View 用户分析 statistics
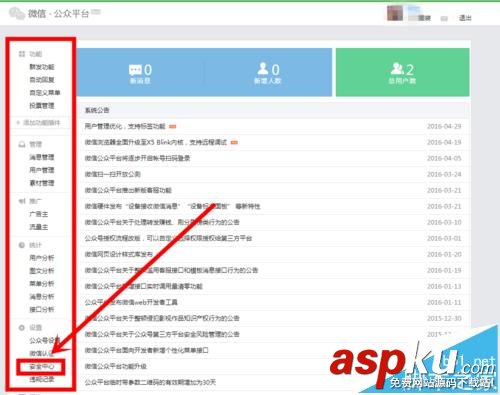The width and height of the screenshot is (500, 395). [x=42, y=258]
